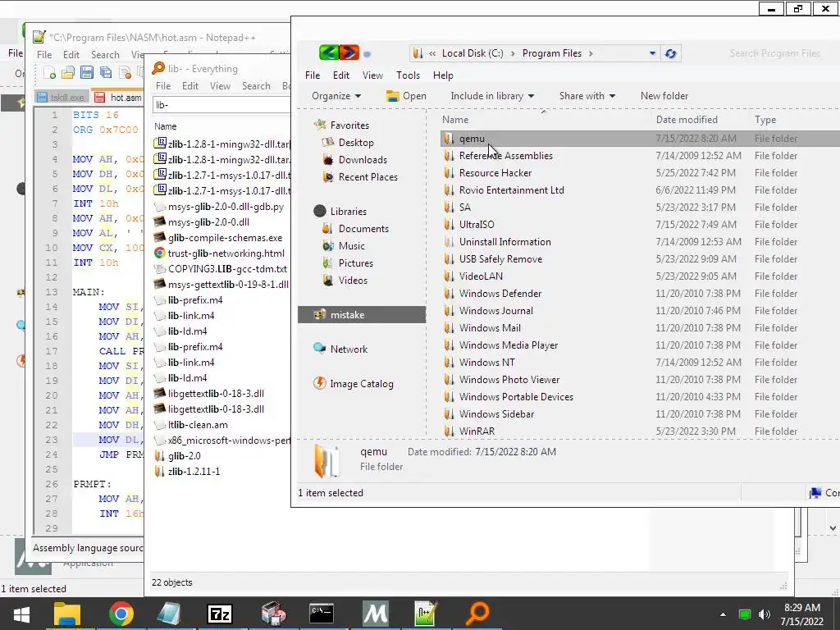
Task: Select the UltraISO folder
Action: click(x=477, y=225)
